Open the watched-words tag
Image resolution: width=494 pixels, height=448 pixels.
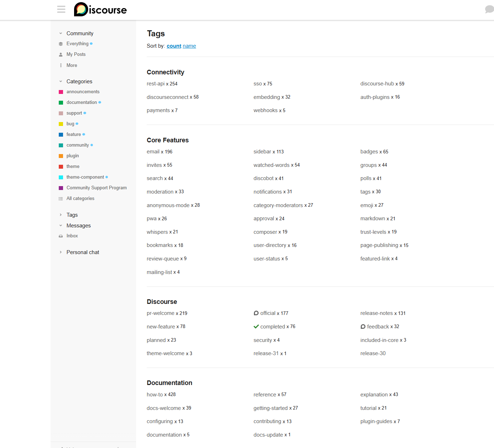pyautogui.click(x=271, y=165)
